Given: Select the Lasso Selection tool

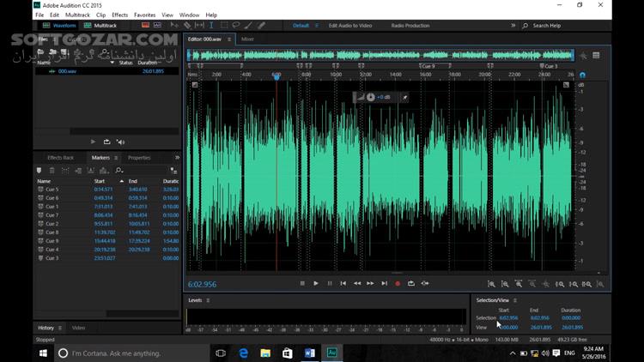Looking at the screenshot, I should (236, 26).
